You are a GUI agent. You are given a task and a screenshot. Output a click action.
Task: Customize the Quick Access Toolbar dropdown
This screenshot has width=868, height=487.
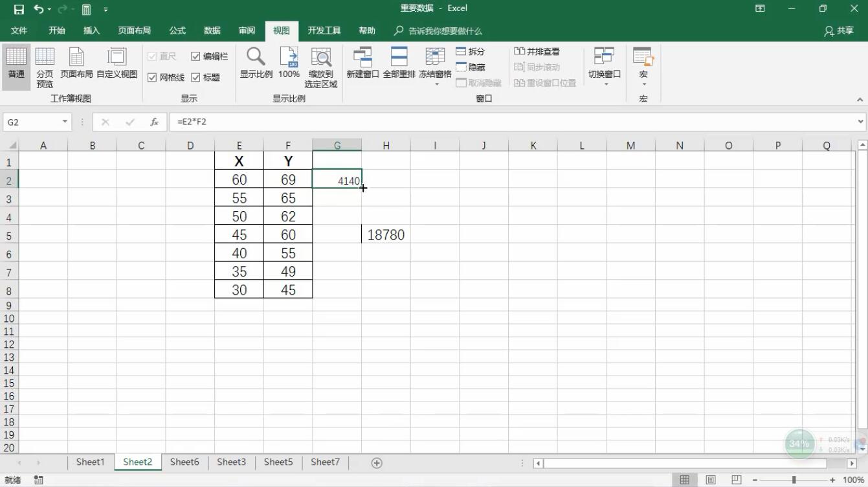pyautogui.click(x=106, y=9)
